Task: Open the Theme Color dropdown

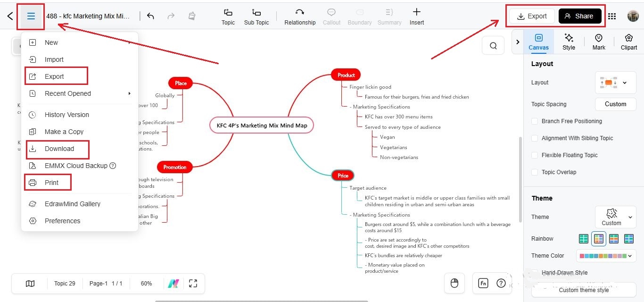Action: tap(606, 256)
